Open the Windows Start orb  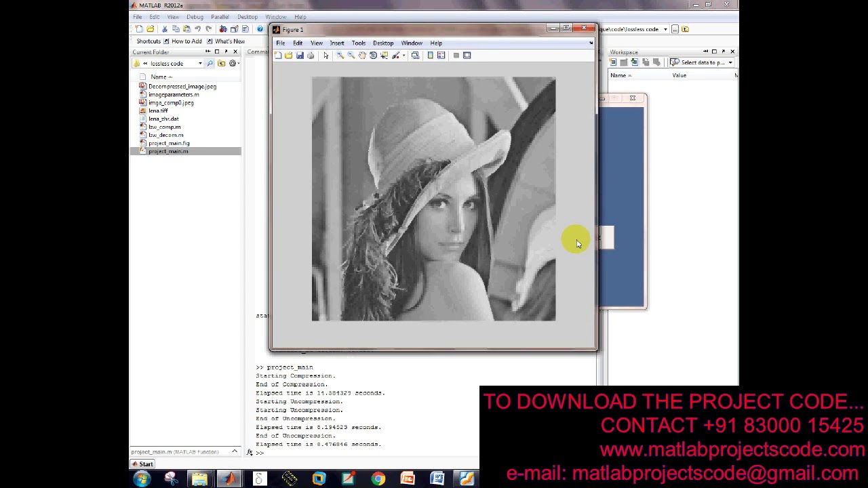(x=142, y=479)
